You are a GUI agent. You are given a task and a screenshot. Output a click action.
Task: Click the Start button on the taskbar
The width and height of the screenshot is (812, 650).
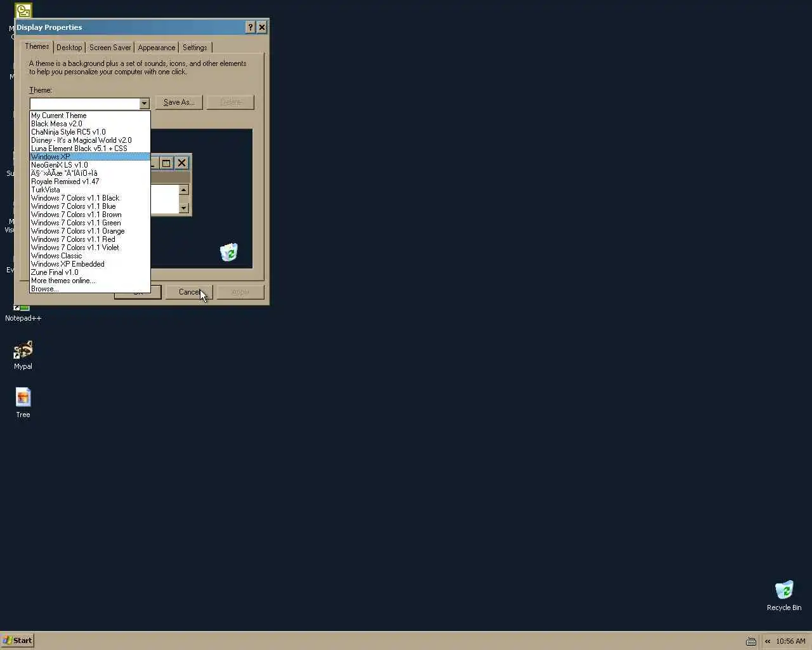[17, 640]
